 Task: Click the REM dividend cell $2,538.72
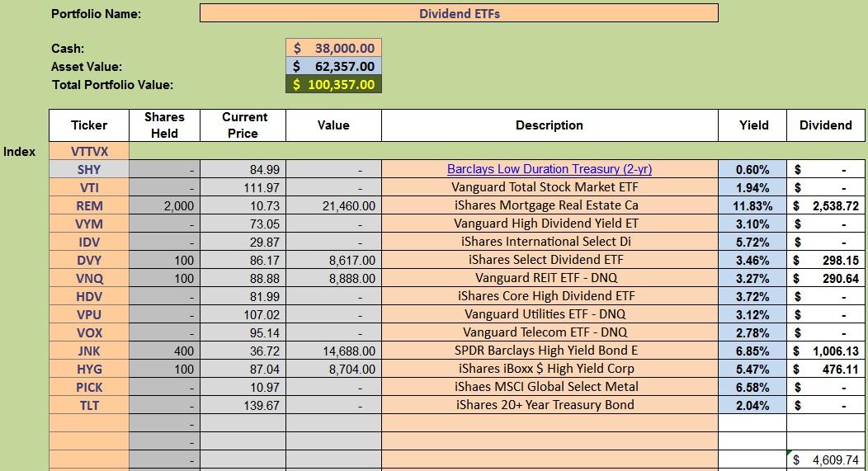(x=825, y=206)
